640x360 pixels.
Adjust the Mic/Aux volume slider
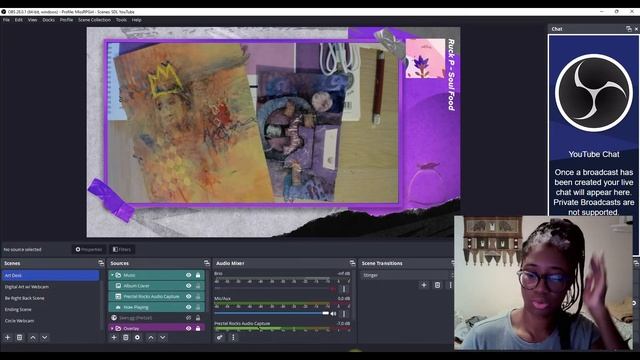[271, 313]
